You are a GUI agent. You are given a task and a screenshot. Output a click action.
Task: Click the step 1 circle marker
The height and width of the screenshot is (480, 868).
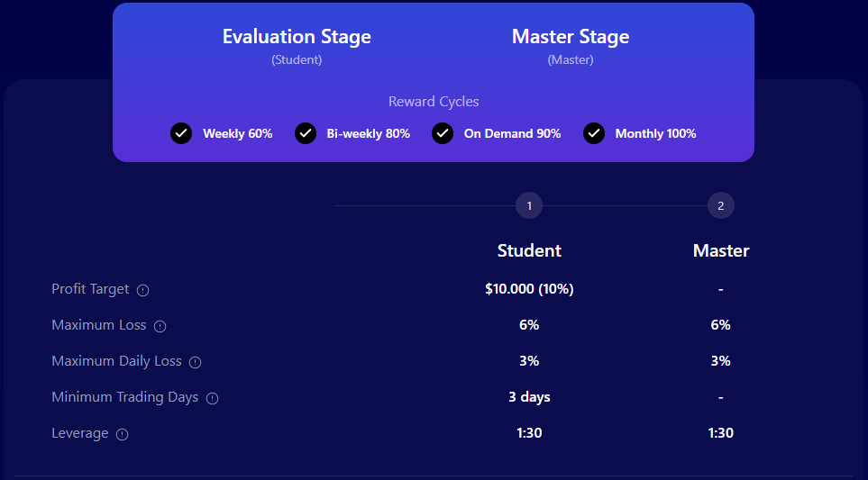tap(529, 206)
